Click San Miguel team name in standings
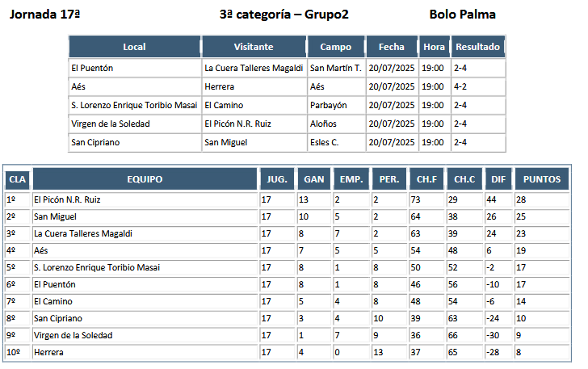The width and height of the screenshot is (588, 369). coord(55,216)
